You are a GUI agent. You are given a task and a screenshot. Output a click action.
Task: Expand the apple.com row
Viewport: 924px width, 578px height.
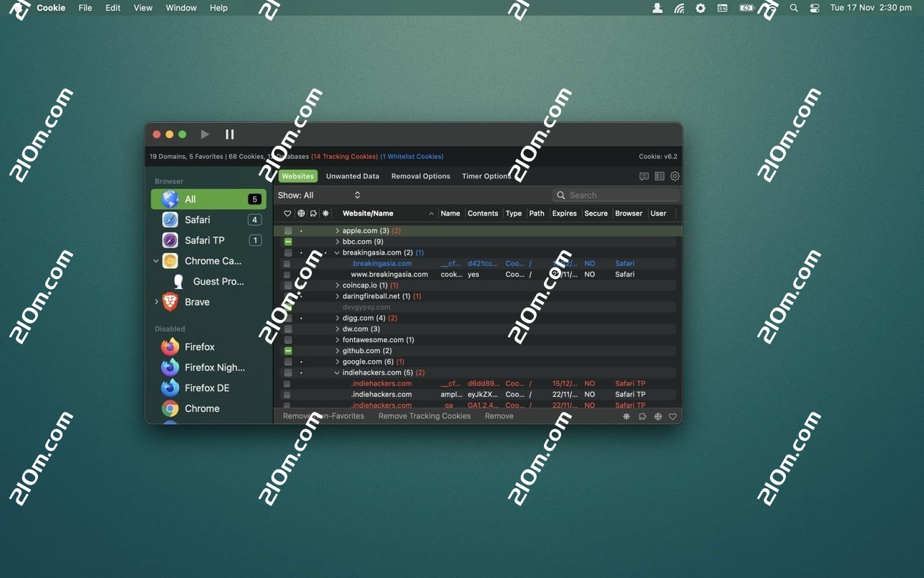click(337, 231)
